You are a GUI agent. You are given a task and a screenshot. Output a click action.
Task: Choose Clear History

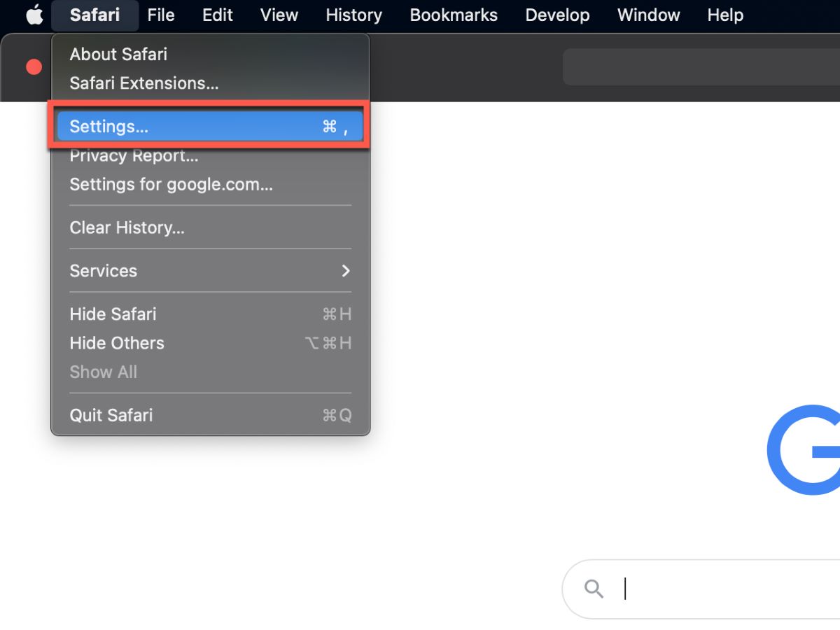tap(127, 227)
